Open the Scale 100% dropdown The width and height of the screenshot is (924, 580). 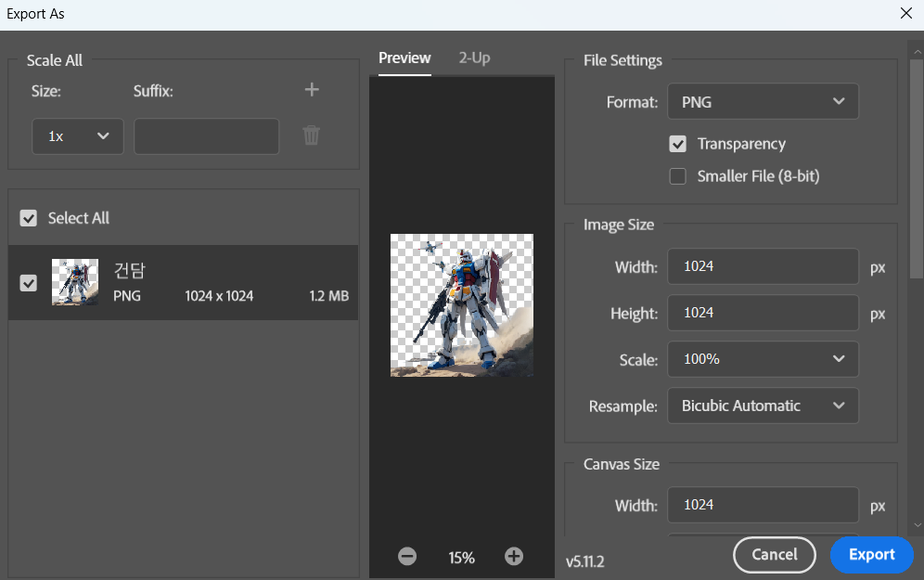[x=763, y=359]
